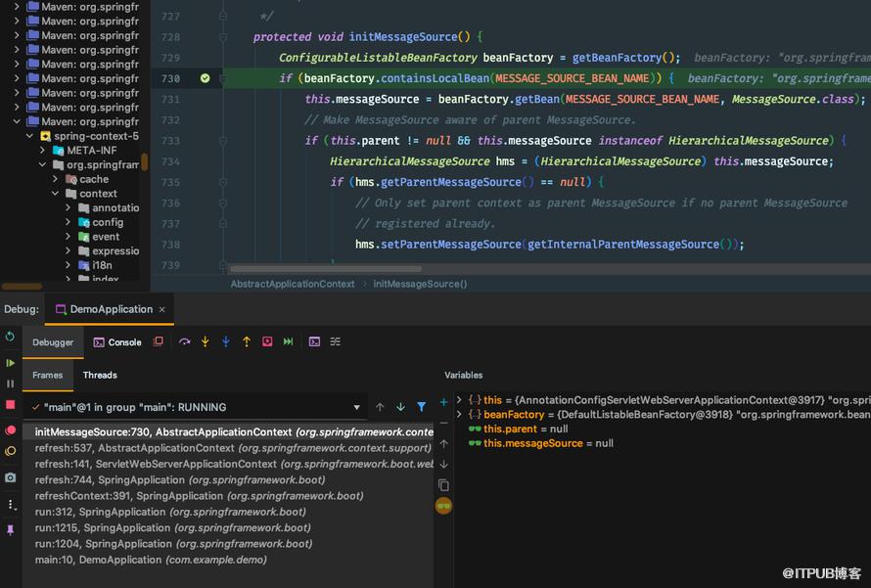
Task: Open the Threads tab
Action: (x=100, y=376)
